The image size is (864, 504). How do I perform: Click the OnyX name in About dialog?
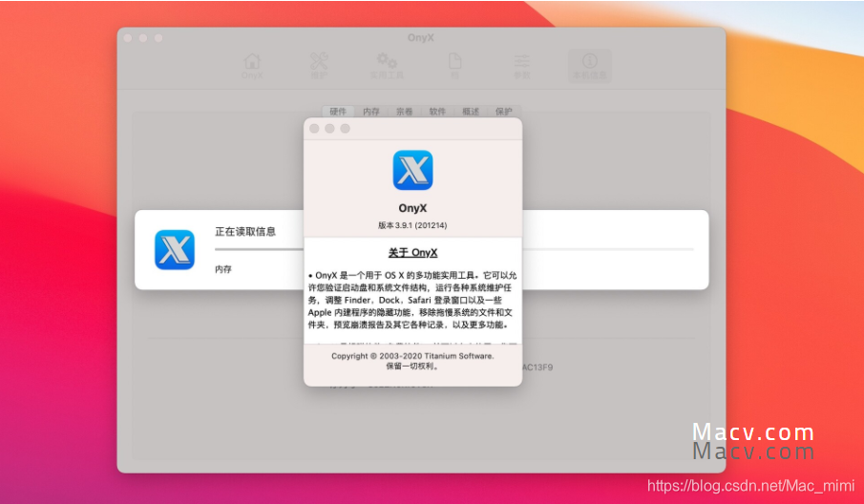click(x=412, y=208)
